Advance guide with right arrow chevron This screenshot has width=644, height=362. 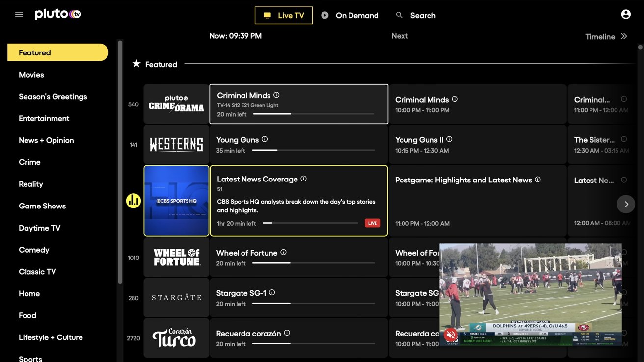pyautogui.click(x=626, y=204)
